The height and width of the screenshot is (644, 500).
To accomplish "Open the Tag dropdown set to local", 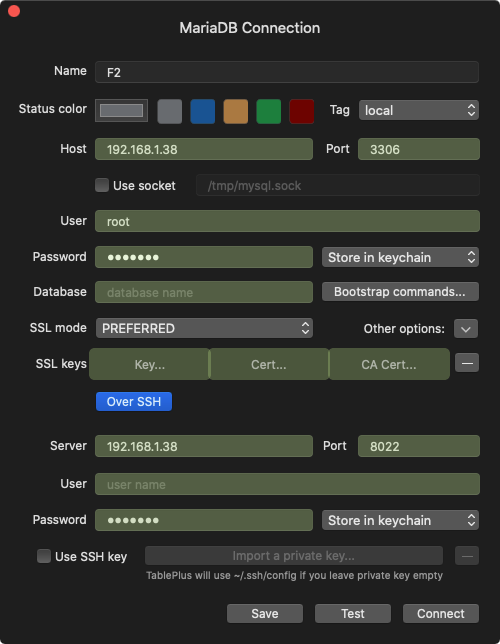I will pyautogui.click(x=419, y=110).
